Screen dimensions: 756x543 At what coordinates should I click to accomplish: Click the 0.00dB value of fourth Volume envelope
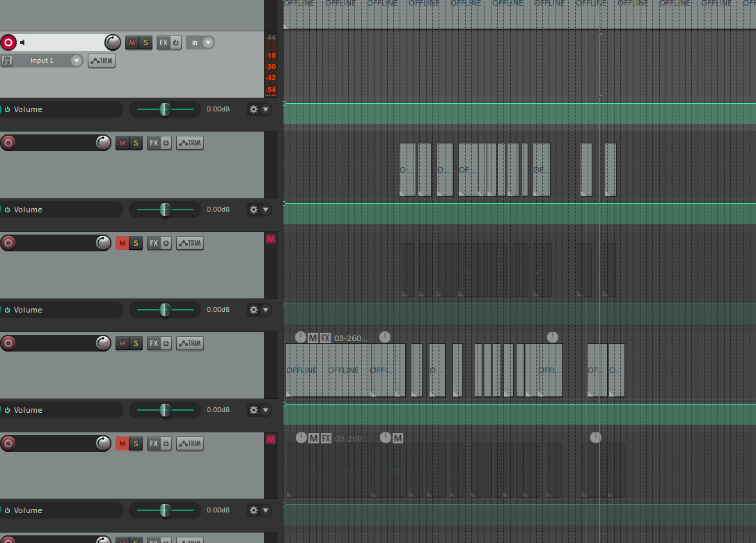218,409
